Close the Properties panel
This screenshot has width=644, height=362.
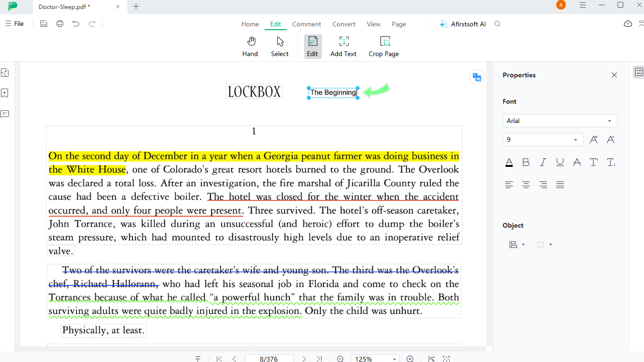coord(614,75)
